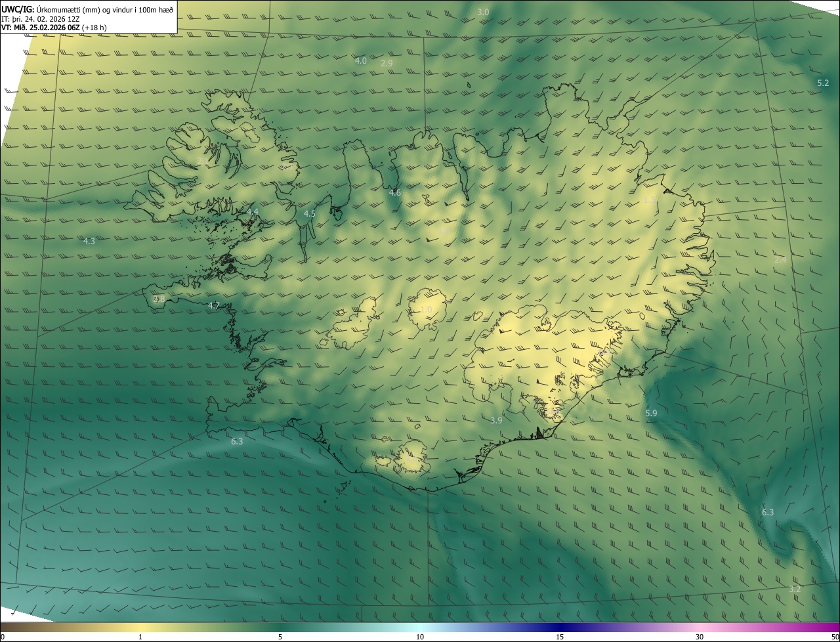Click the colorbar tick labeled 50
This screenshot has width=840, height=642.
pyautogui.click(x=835, y=637)
